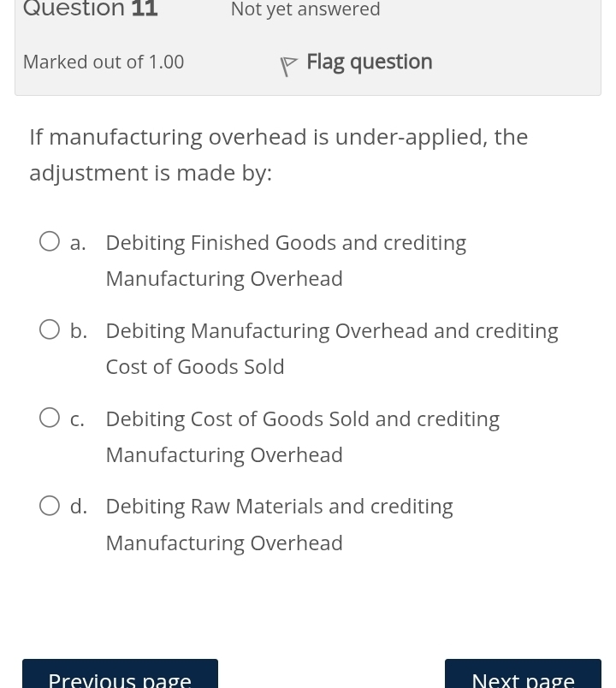Screen dimensions: 616x688
Task: Click the 'Marked out of 1.00' label
Action: [x=103, y=61]
